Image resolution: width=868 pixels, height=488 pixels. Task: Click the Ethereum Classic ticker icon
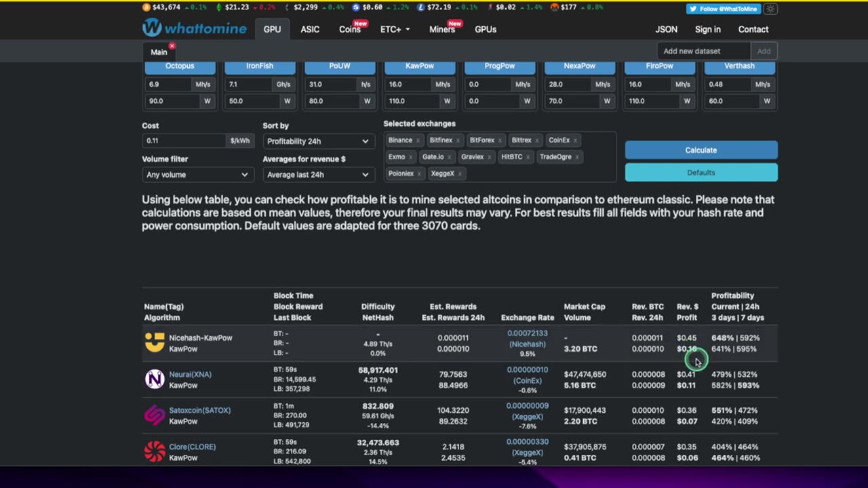pyautogui.click(x=219, y=7)
